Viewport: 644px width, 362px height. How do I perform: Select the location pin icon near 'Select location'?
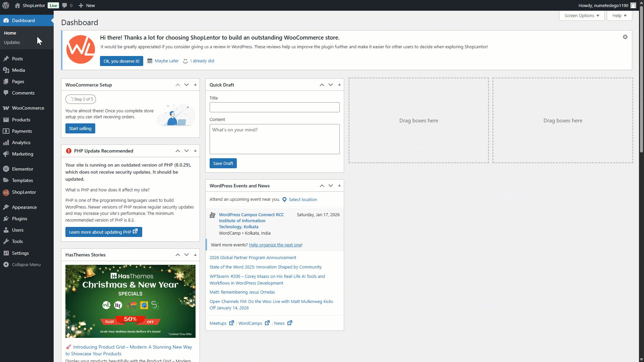pyautogui.click(x=284, y=199)
